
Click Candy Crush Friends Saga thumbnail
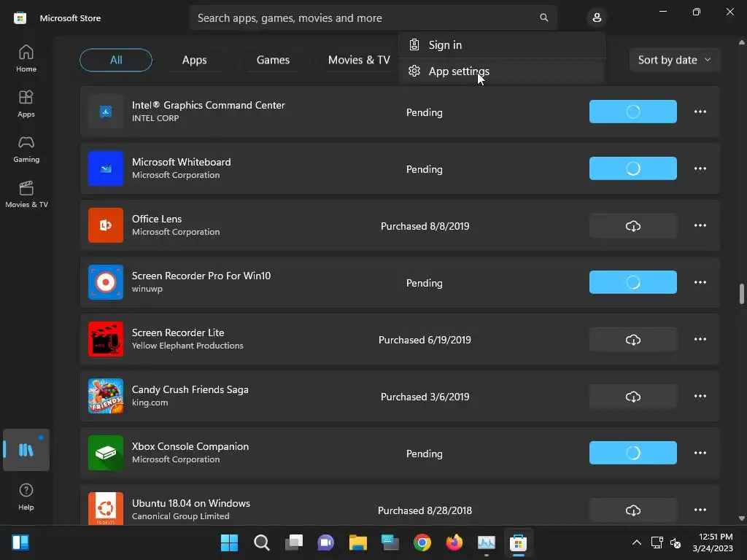pos(106,396)
